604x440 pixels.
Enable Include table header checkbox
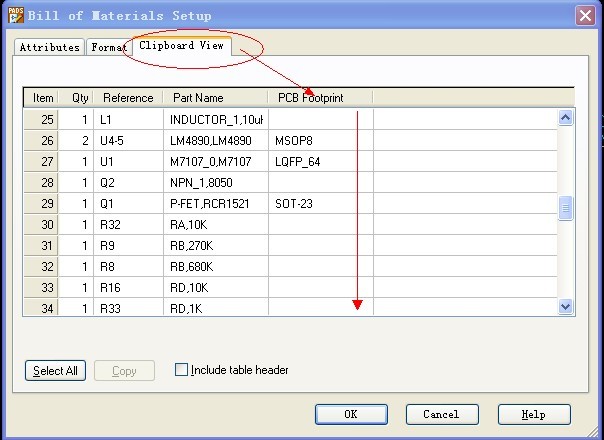[181, 369]
